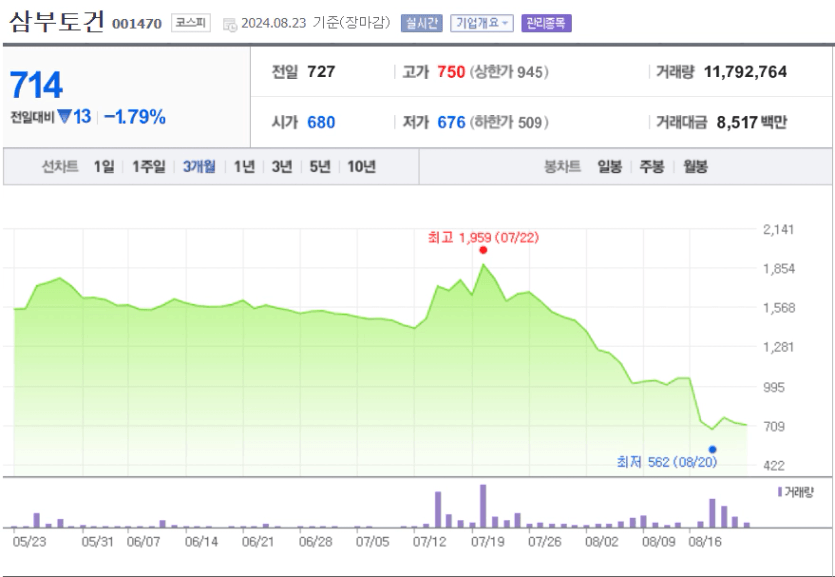Select the 1일 line chart period
This screenshot has height=577, width=835.
coord(104,167)
